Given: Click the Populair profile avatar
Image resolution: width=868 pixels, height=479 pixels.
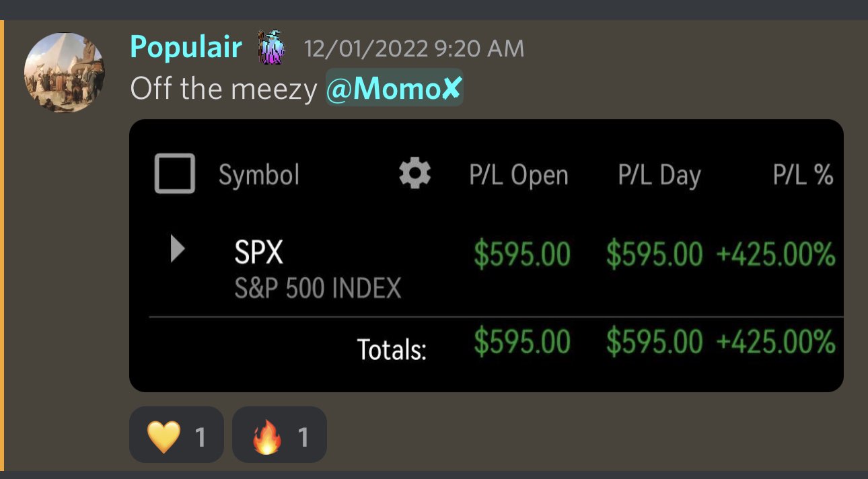Looking at the screenshot, I should pos(65,72).
